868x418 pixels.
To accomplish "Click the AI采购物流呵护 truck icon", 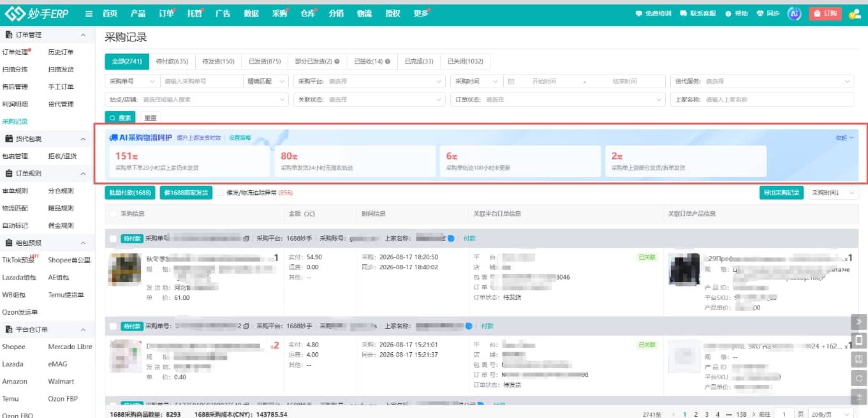I will pyautogui.click(x=114, y=138).
